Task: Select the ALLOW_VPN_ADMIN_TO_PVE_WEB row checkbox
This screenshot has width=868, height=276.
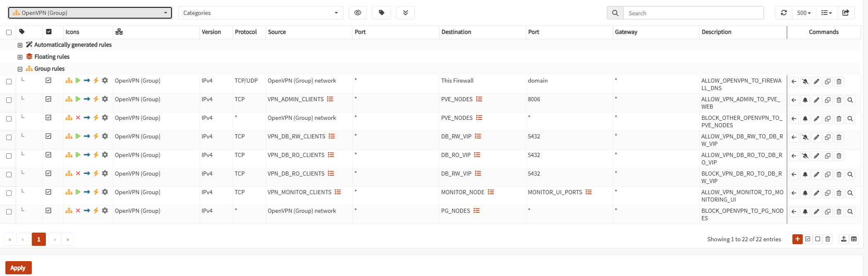Action: click(x=9, y=100)
